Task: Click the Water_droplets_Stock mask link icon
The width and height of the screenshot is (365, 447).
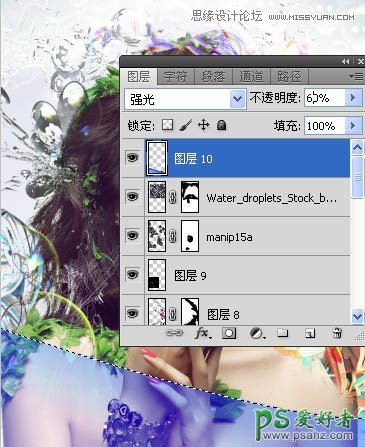Action: [173, 198]
